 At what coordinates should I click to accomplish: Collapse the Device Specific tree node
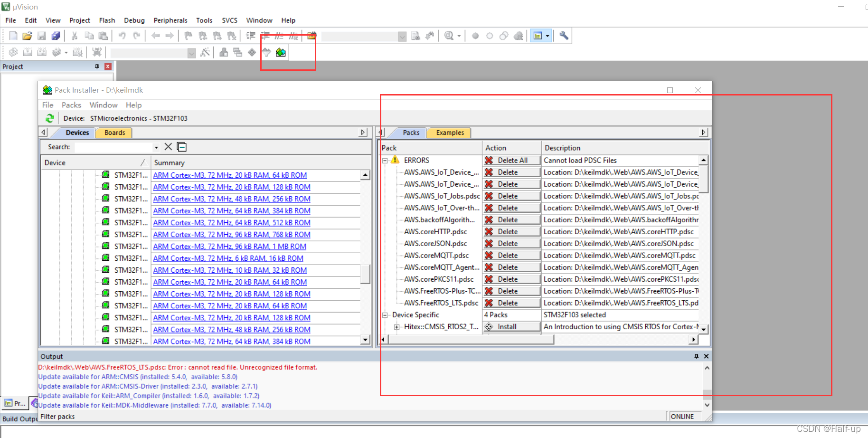click(x=385, y=315)
